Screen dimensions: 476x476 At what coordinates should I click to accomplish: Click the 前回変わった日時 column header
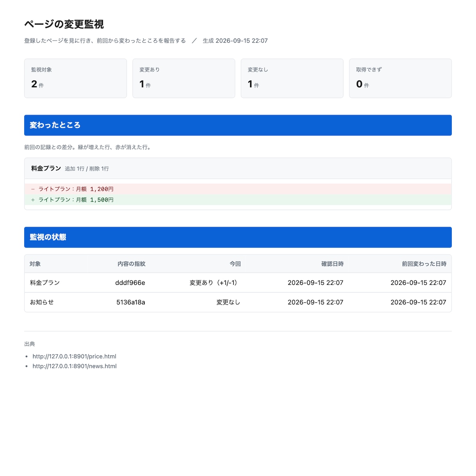click(x=424, y=264)
